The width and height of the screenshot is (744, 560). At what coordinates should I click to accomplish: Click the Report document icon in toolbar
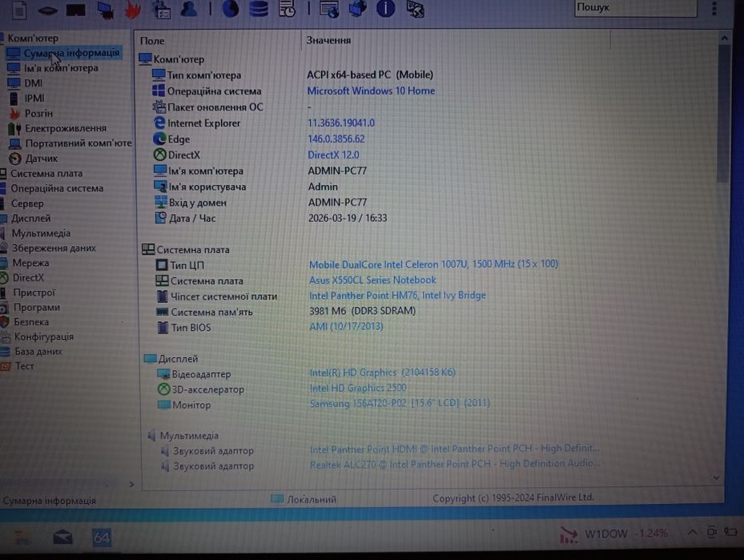click(x=19, y=10)
